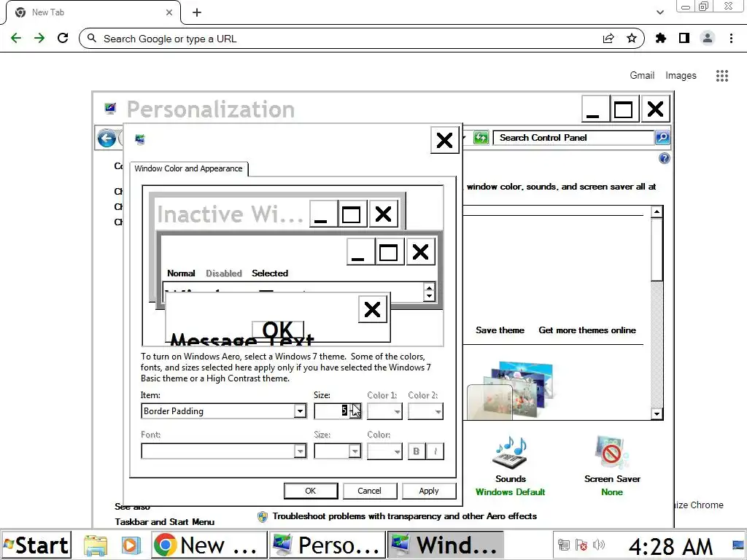This screenshot has height=560, width=747.
Task: Click the system tray volume speaker icon
Action: 599,544
